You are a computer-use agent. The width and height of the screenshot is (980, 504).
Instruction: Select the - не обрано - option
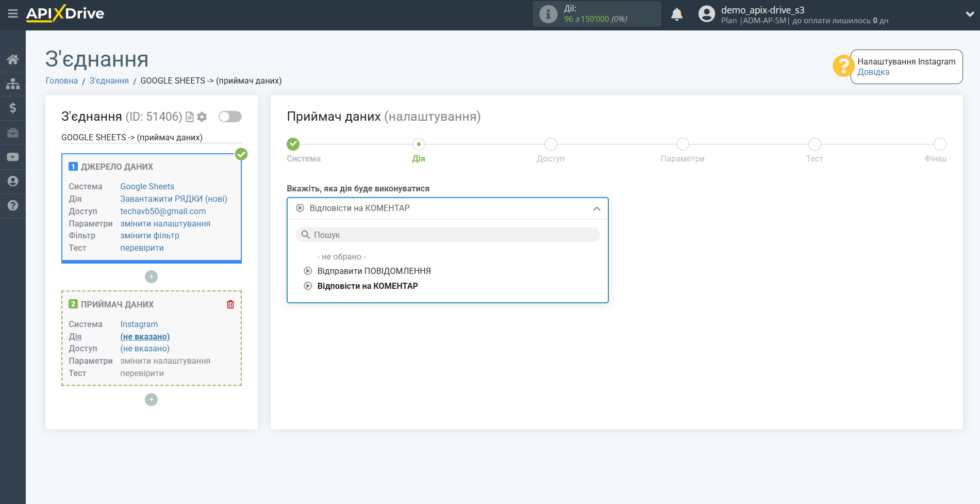341,256
